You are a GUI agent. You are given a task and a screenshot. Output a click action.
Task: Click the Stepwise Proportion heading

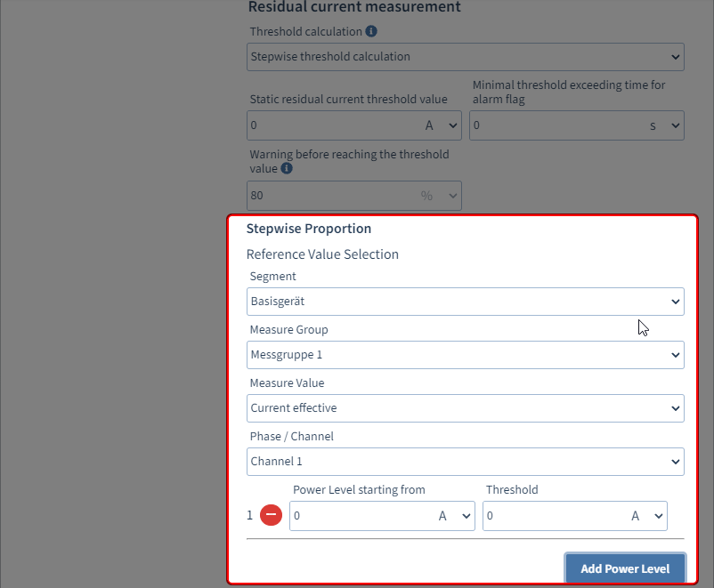tap(309, 229)
